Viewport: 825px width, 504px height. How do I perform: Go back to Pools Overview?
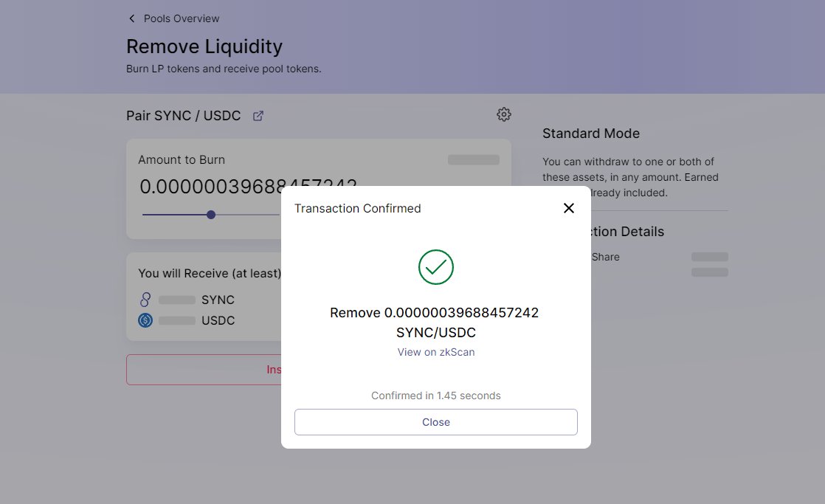(x=182, y=18)
